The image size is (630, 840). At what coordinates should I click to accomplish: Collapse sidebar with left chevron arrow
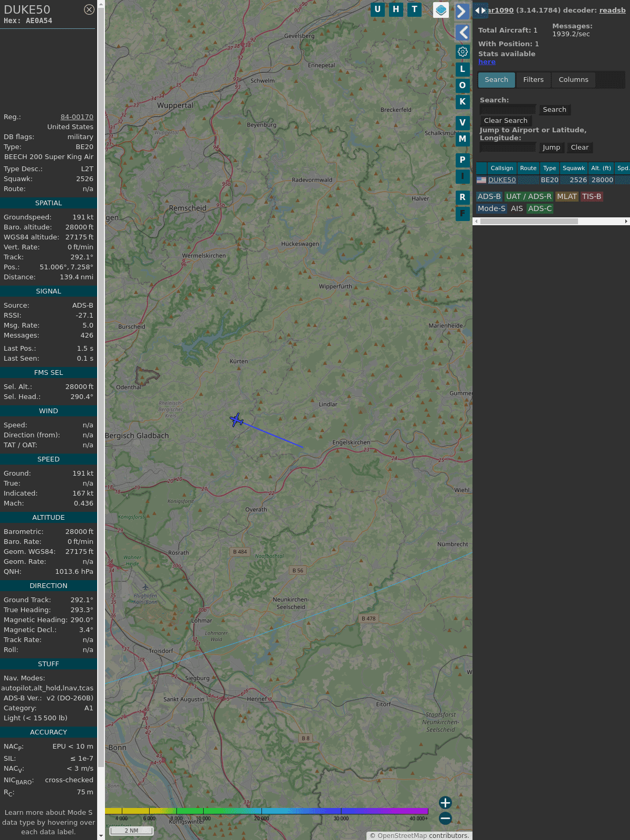click(x=463, y=33)
